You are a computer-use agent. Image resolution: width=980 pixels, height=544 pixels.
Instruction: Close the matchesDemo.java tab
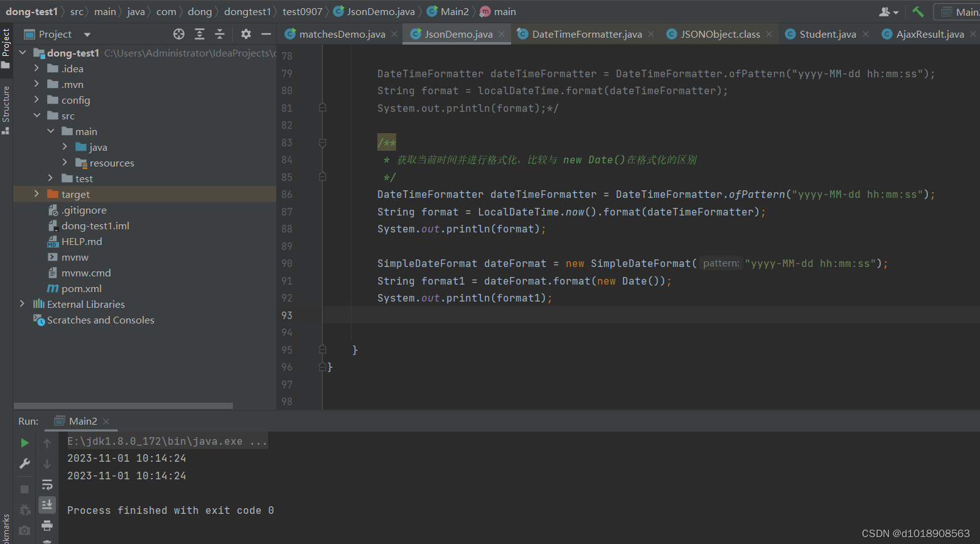pyautogui.click(x=394, y=34)
